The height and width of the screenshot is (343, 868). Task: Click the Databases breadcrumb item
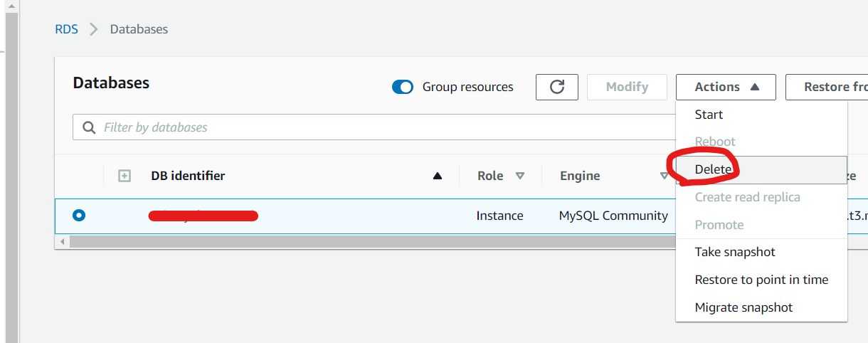pos(139,29)
